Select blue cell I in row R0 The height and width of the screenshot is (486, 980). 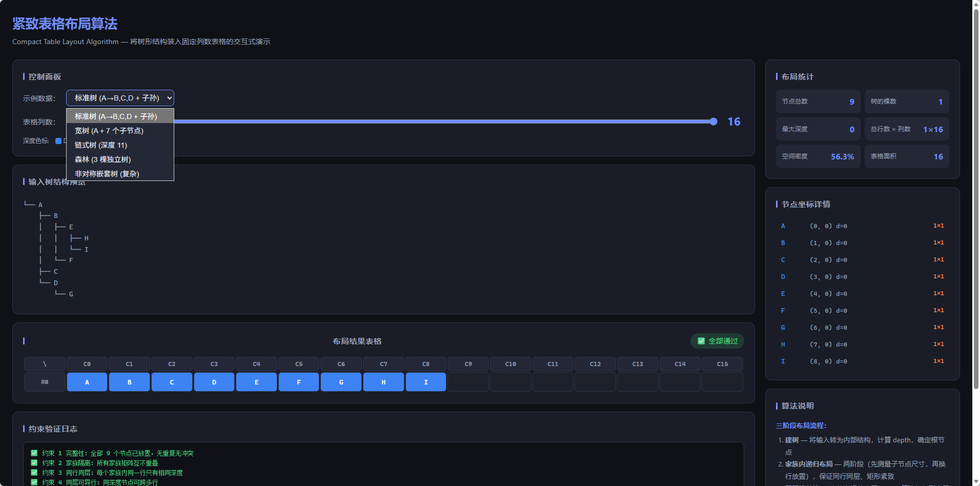[x=426, y=382]
